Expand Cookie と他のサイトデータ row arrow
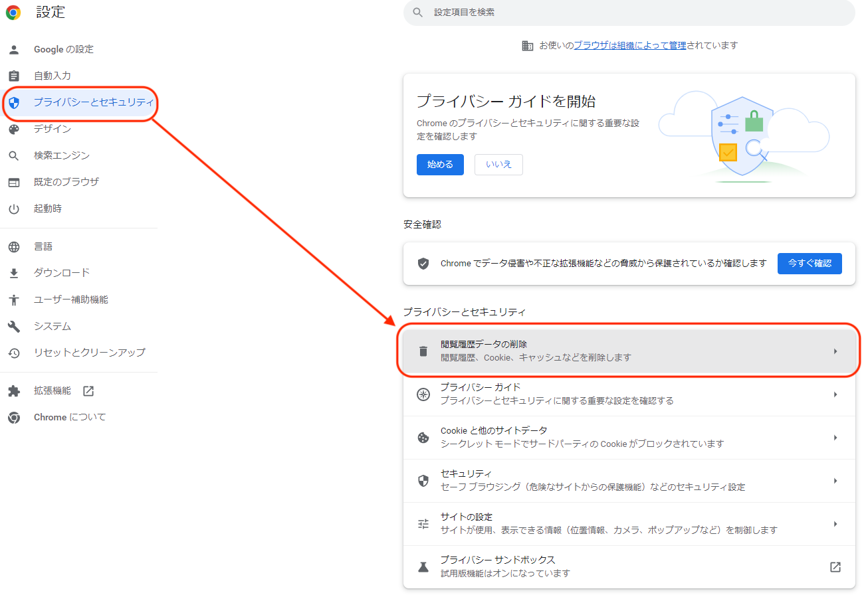The width and height of the screenshot is (868, 603). (835, 438)
